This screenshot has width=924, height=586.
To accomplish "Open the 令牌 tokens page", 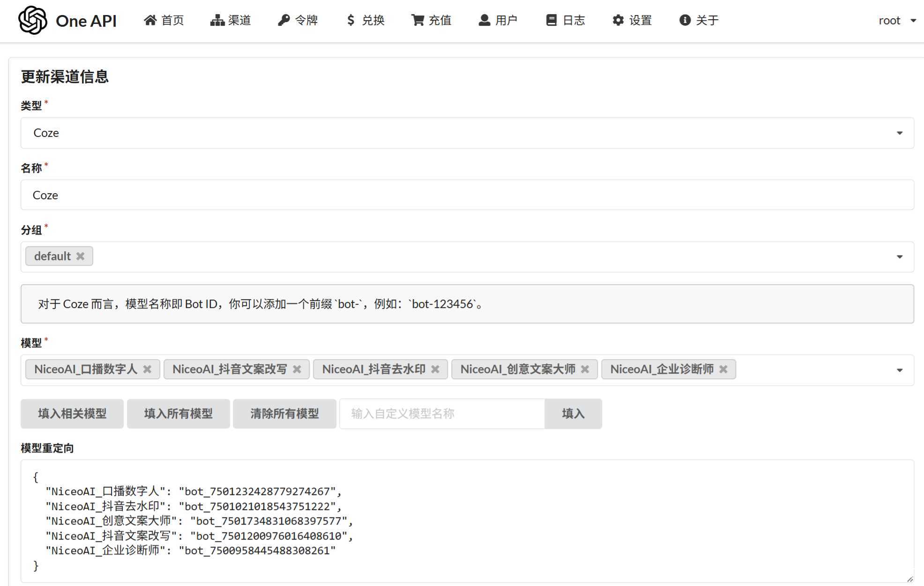I will pos(298,20).
